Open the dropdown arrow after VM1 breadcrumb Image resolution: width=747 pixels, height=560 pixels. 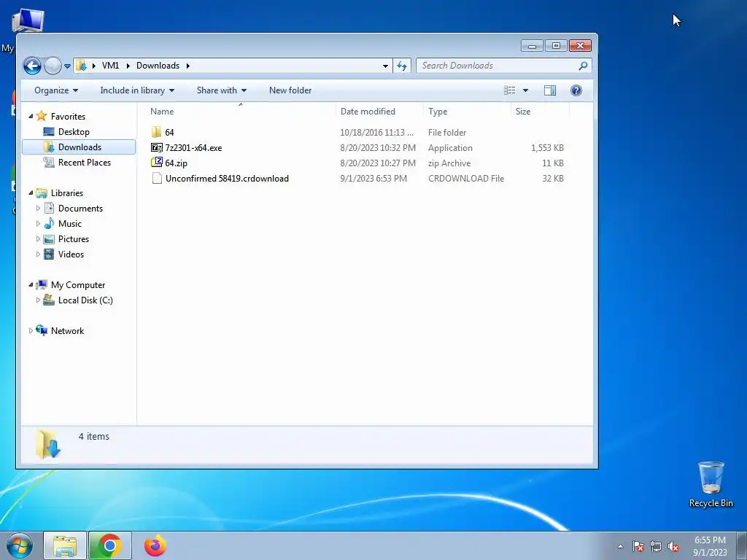click(128, 66)
